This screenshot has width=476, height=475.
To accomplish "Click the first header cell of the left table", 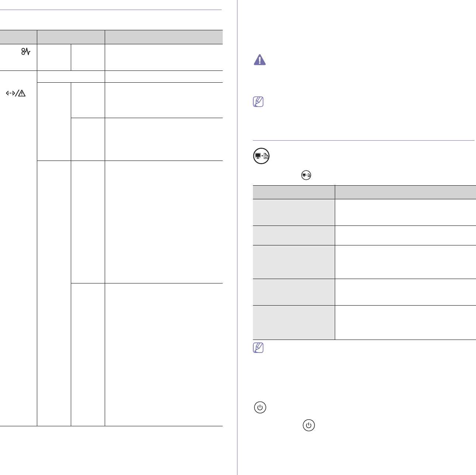I will pos(18,37).
